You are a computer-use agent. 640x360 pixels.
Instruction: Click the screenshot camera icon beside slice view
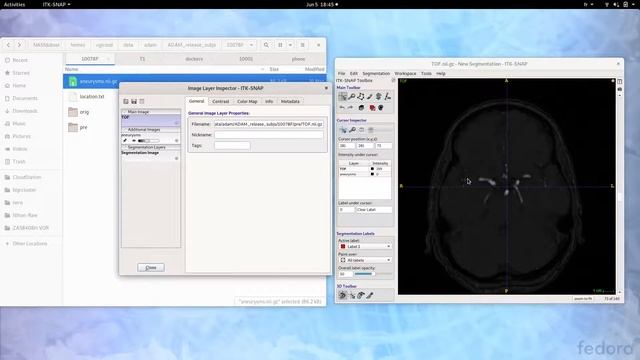point(620,89)
